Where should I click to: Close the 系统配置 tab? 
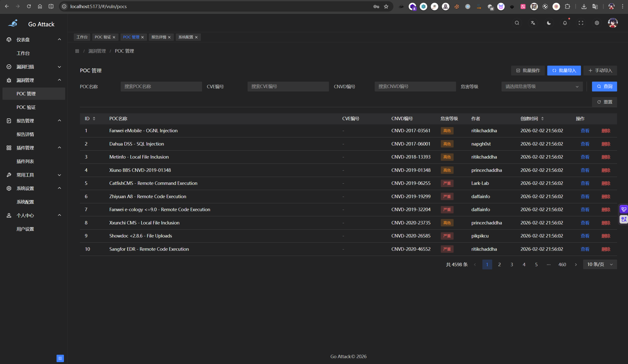(196, 37)
